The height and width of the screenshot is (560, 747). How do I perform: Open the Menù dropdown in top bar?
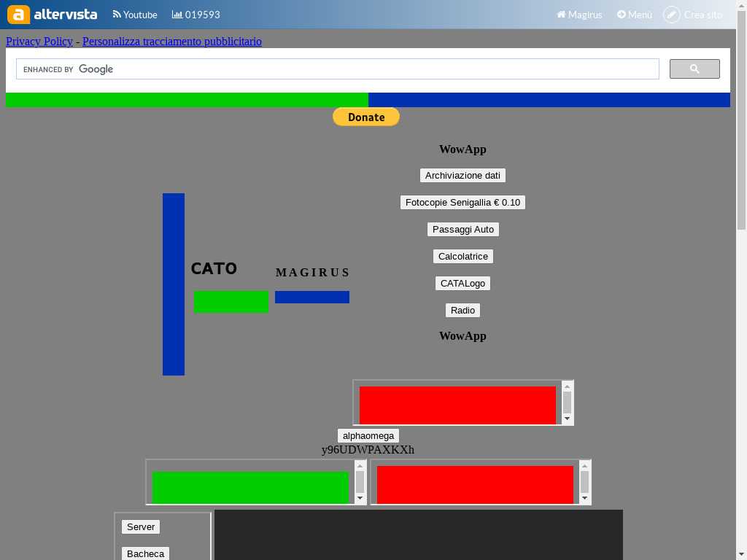[634, 15]
